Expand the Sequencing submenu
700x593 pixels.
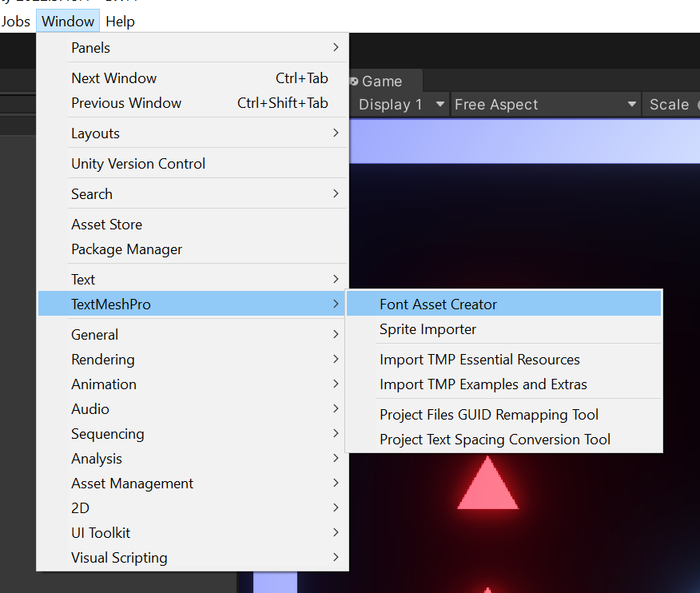click(192, 434)
